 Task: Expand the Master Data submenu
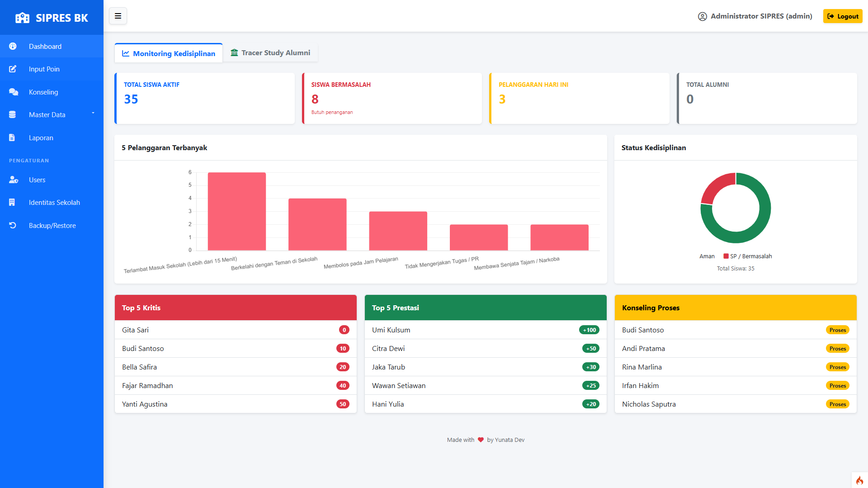pos(52,114)
